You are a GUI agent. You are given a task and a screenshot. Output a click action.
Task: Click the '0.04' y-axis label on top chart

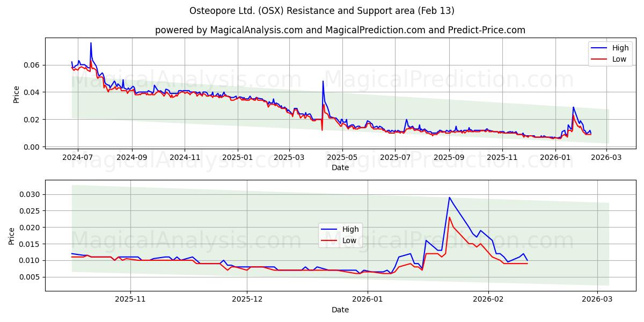pyautogui.click(x=33, y=92)
